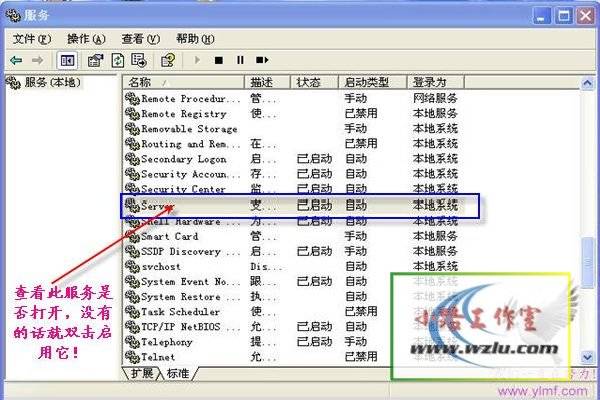
Task: Switch to the 标准 tab
Action: [x=175, y=374]
